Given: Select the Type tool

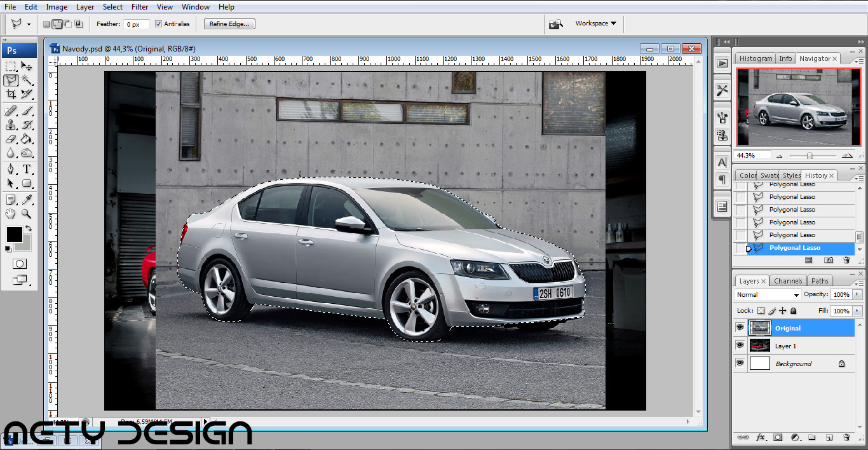Looking at the screenshot, I should [x=27, y=170].
